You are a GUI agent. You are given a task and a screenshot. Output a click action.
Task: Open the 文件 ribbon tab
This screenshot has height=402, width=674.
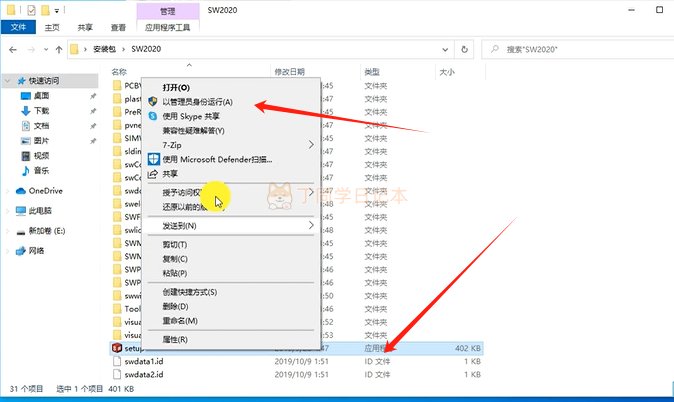17,30
